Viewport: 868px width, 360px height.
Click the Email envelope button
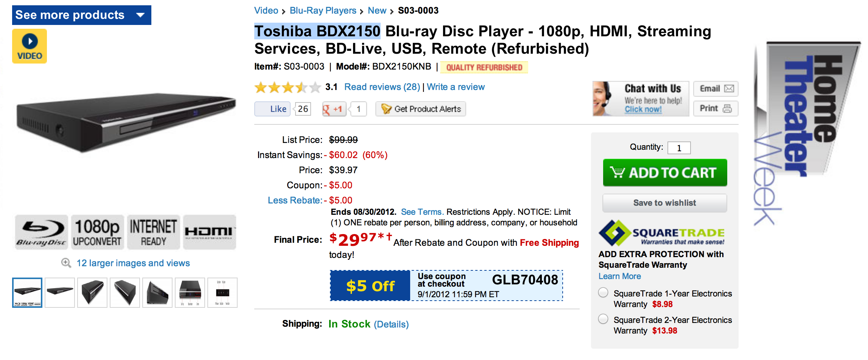[x=716, y=89]
